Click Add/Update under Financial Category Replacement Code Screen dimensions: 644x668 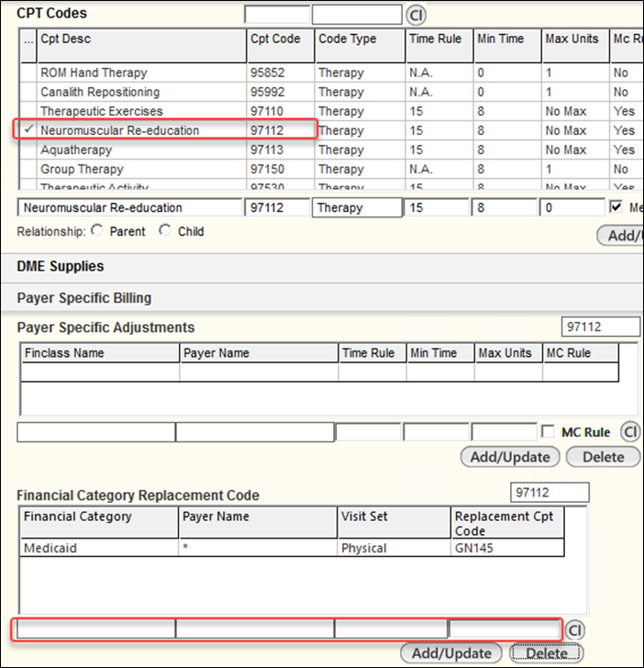click(x=451, y=653)
